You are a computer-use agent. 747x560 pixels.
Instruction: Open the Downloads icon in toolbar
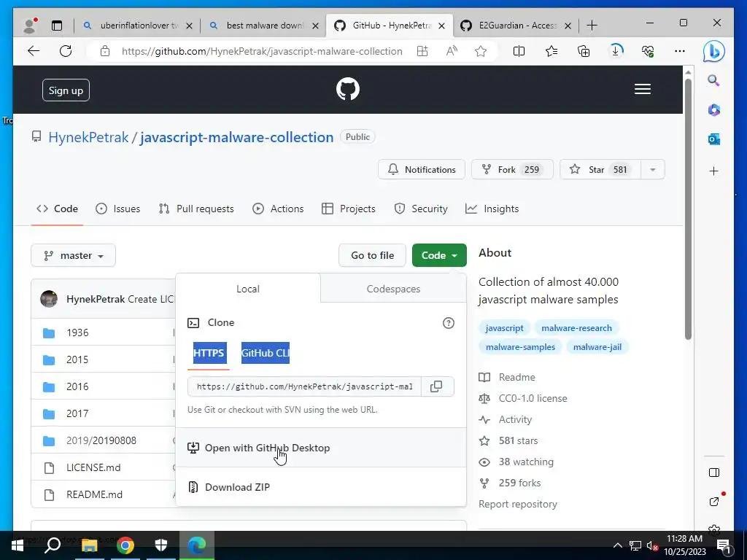coord(616,51)
